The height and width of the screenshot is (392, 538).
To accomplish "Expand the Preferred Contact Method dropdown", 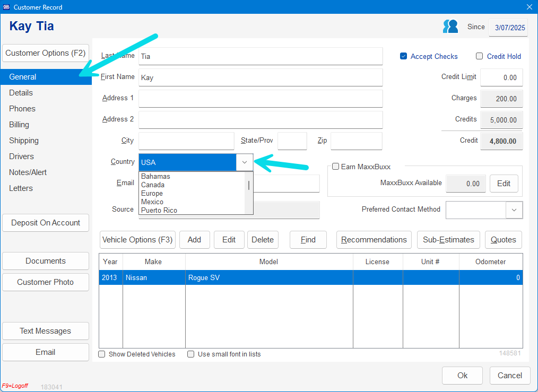I will tap(514, 210).
